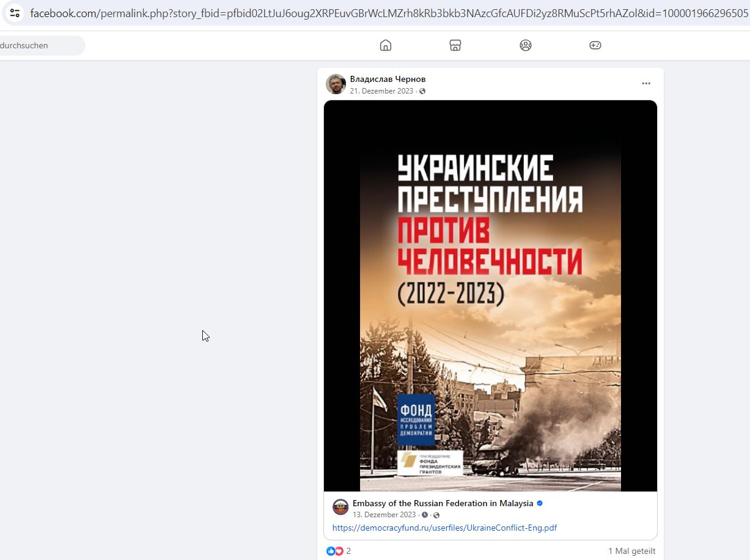Click the globe icon of the shared embassy post

(436, 515)
